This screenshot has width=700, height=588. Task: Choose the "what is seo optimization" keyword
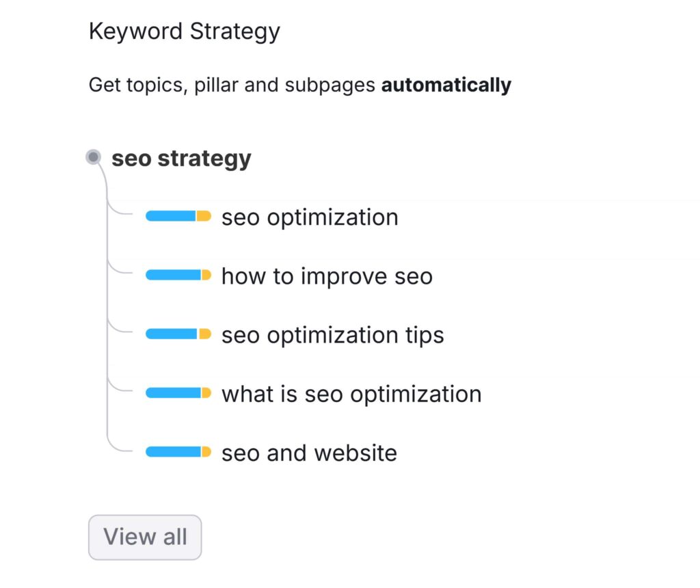coord(351,394)
